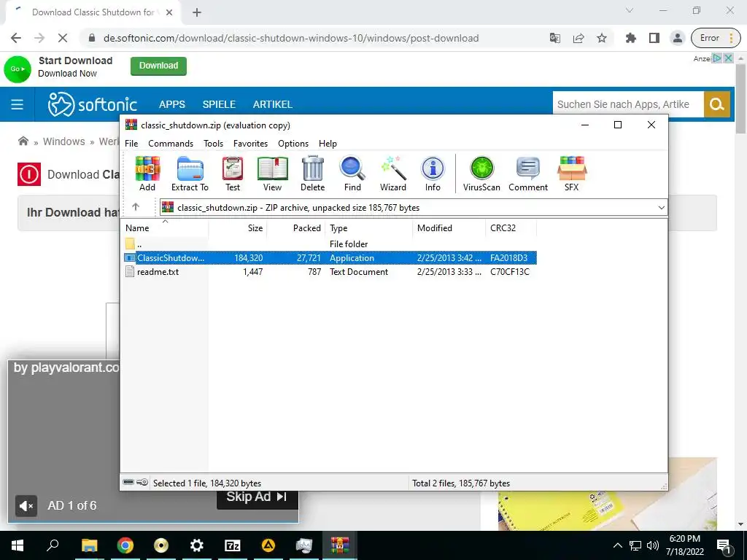
Task: Show hidden system tray icons
Action: [x=617, y=545]
